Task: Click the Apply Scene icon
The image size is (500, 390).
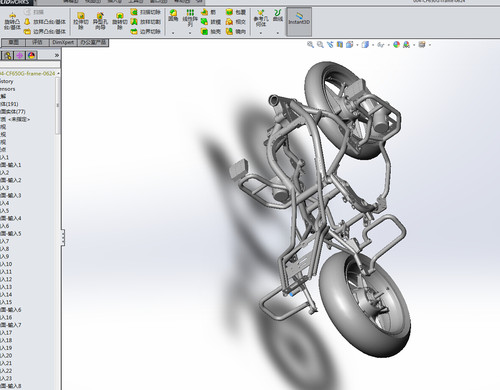Action: tap(406, 44)
